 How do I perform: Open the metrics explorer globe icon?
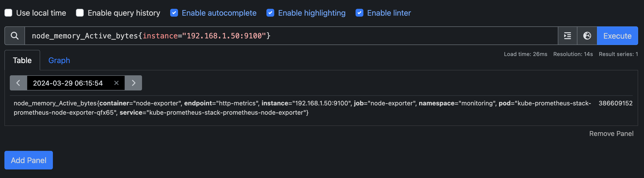click(x=587, y=36)
